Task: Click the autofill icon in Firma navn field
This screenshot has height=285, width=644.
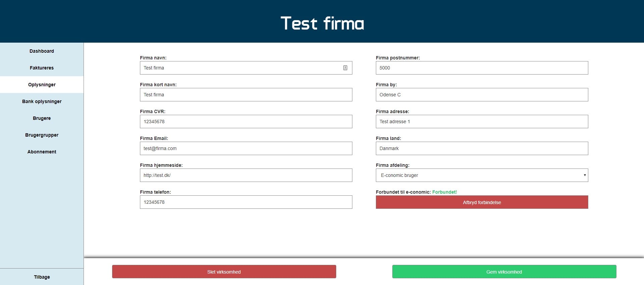Action: [345, 68]
